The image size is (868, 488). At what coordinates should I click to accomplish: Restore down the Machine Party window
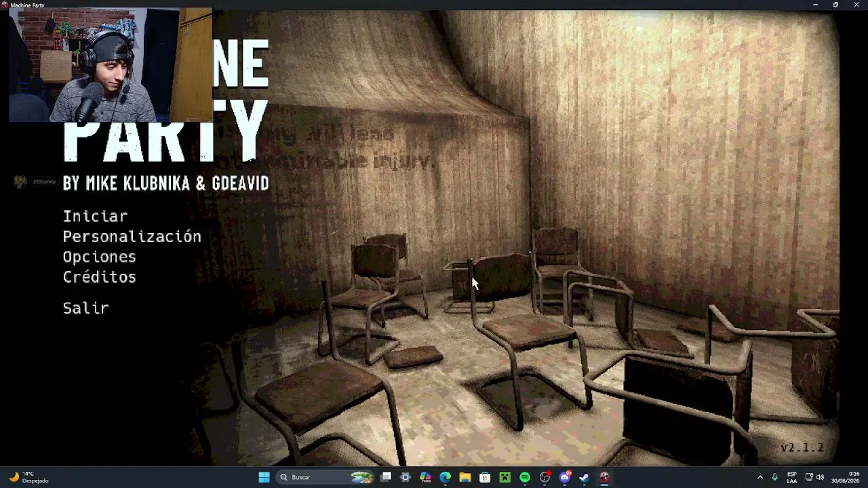coord(835,5)
